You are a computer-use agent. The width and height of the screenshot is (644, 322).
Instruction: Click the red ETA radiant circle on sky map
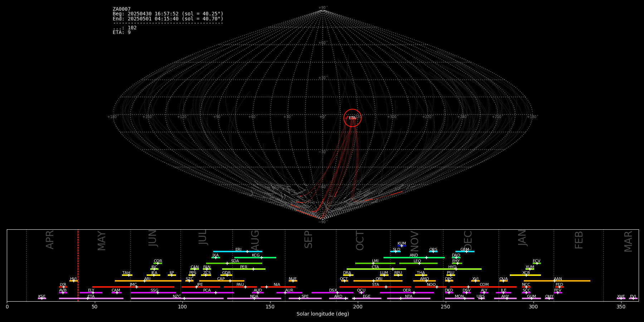[x=352, y=118]
